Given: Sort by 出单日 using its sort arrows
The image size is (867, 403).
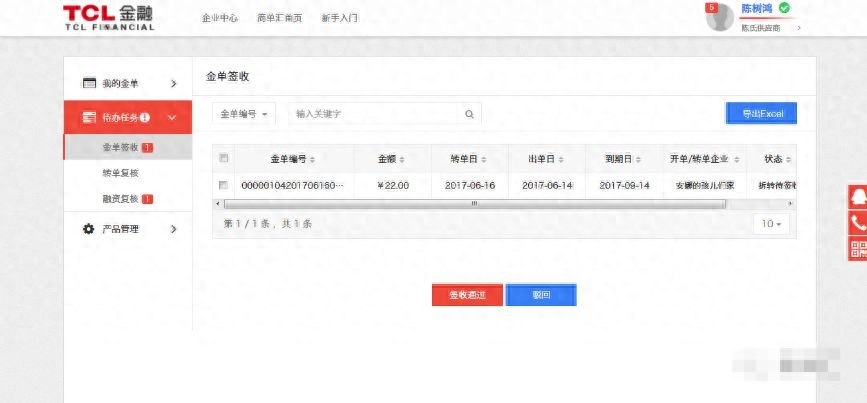Looking at the screenshot, I should (561, 160).
